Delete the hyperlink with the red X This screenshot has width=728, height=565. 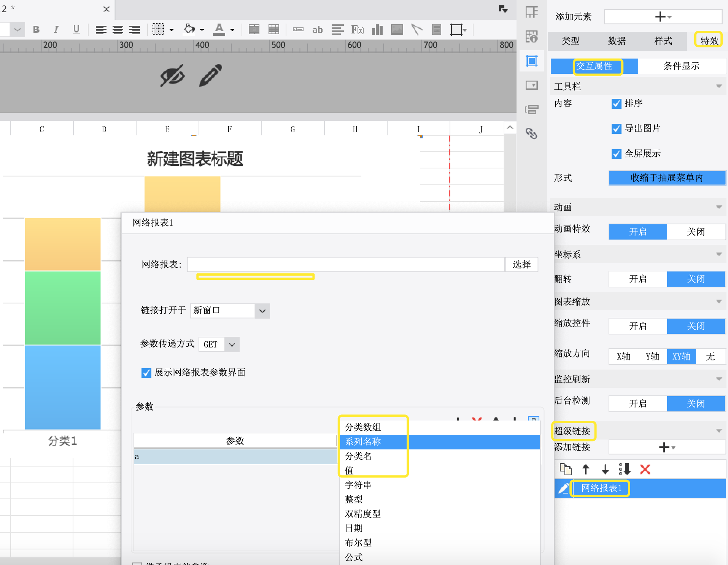coord(645,469)
